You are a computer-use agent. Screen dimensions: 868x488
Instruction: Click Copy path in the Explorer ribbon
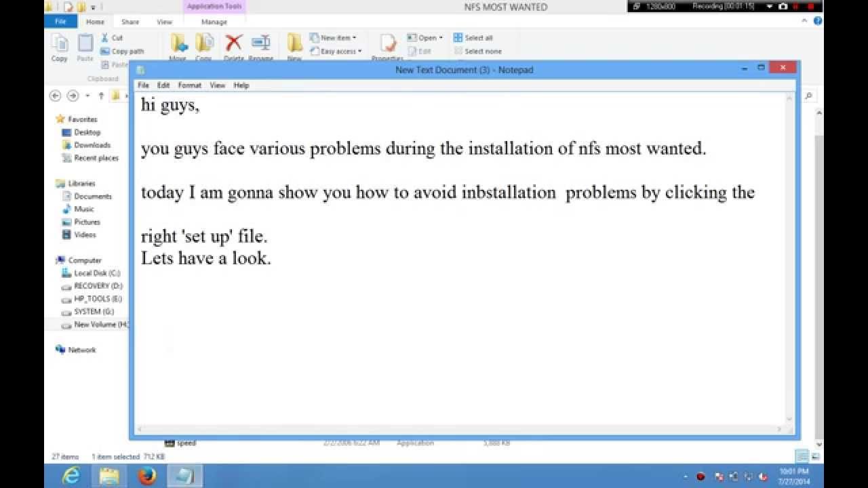pos(122,52)
